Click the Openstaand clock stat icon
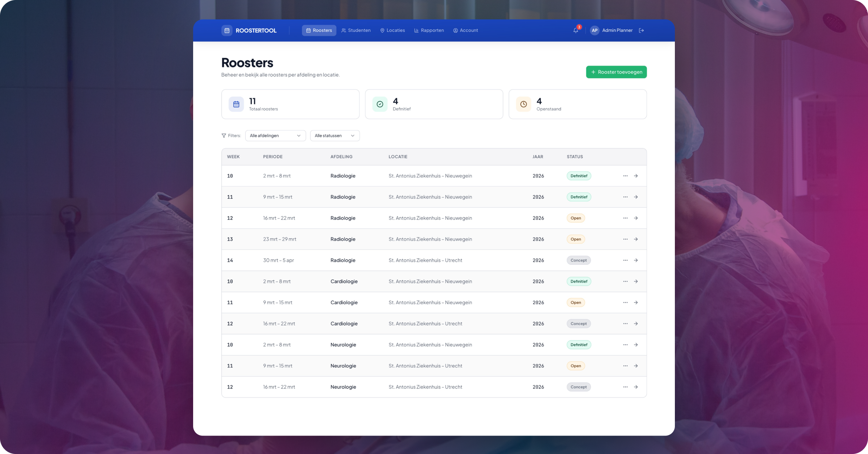Screen dimensions: 868x454 (x=523, y=104)
